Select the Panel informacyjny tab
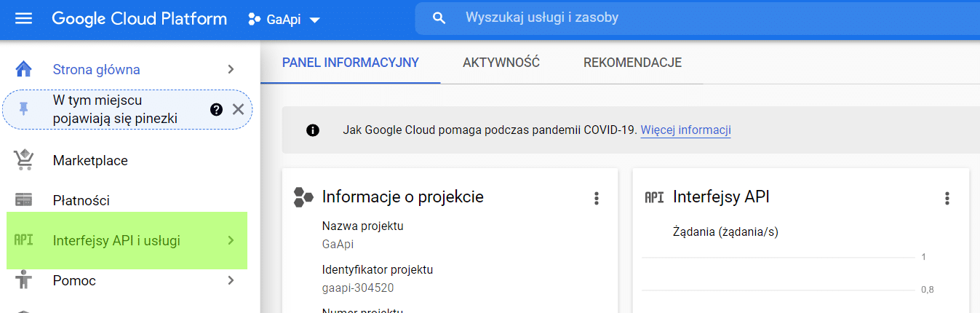 click(x=350, y=63)
